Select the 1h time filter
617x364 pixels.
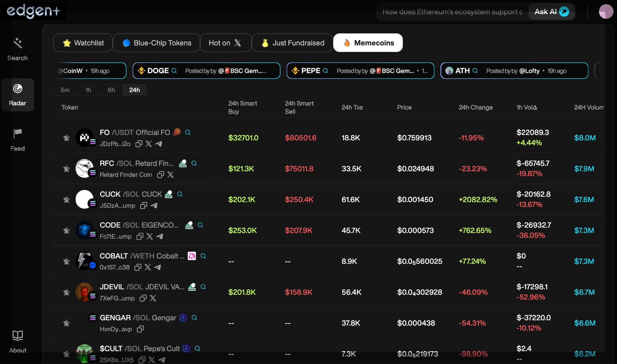[88, 90]
